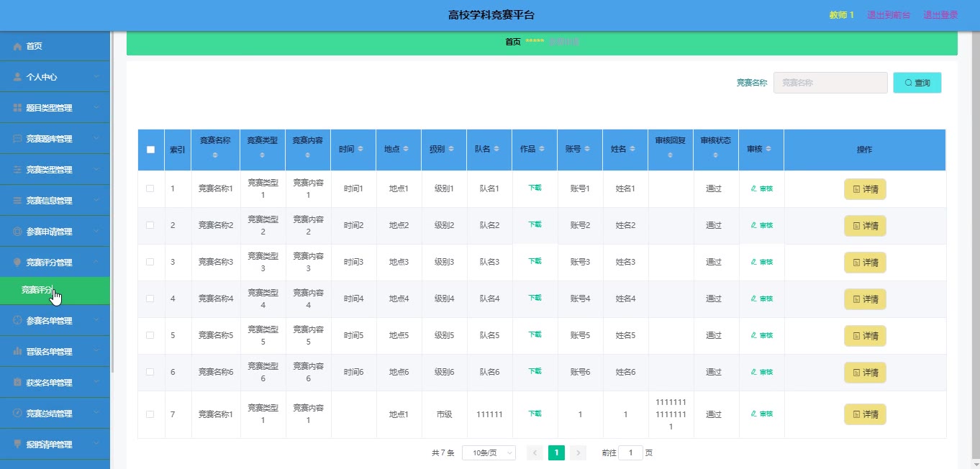Toggle the select-all checkbox in table header
The height and width of the screenshot is (469, 980).
coord(150,150)
